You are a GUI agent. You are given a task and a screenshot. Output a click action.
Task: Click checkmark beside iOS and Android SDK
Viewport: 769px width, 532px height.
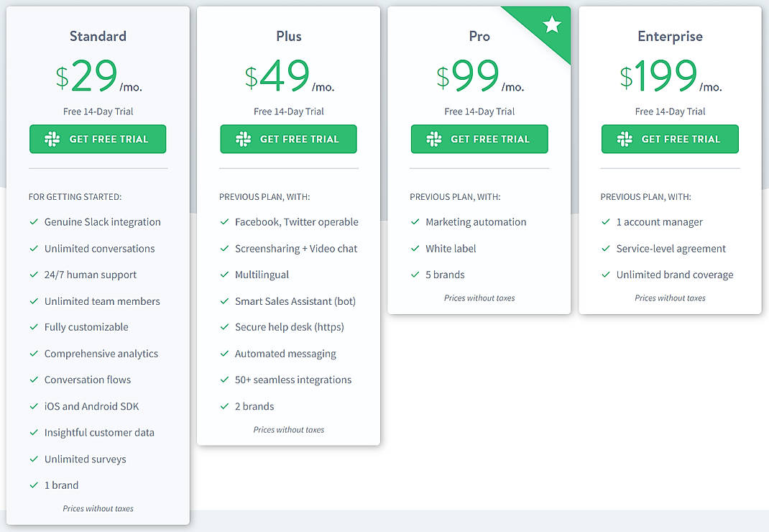tap(34, 406)
